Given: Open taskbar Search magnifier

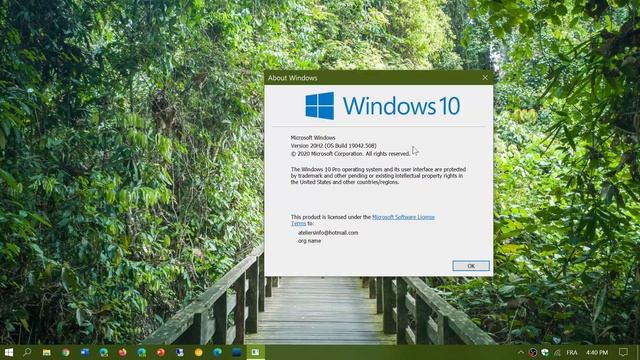Looking at the screenshot, I should (27, 352).
